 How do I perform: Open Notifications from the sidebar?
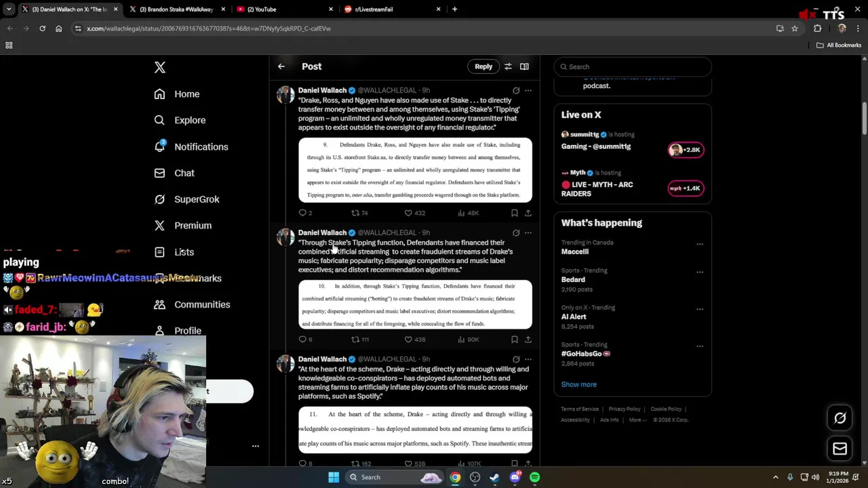click(191, 146)
